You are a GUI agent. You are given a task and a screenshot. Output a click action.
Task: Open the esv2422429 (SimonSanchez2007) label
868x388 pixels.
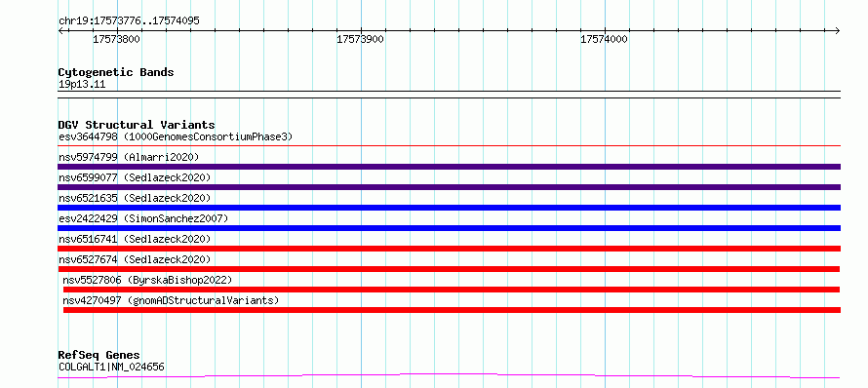point(143,218)
